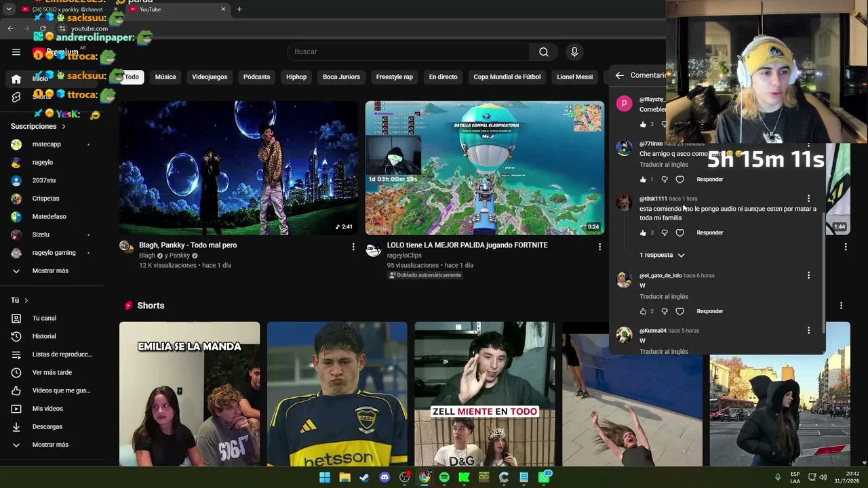
Task: Select the Lionel Messi filter chip
Action: coord(575,77)
